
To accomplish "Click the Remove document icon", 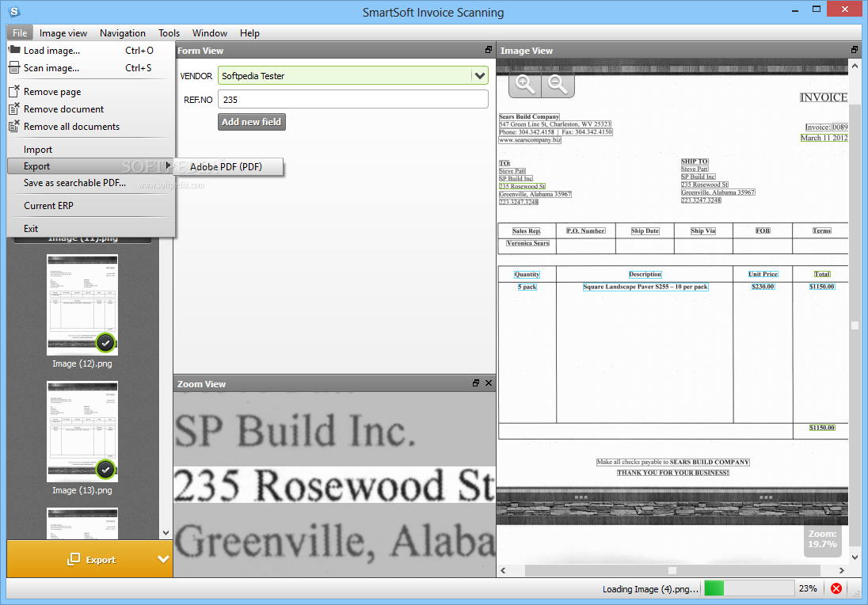I will pos(14,109).
